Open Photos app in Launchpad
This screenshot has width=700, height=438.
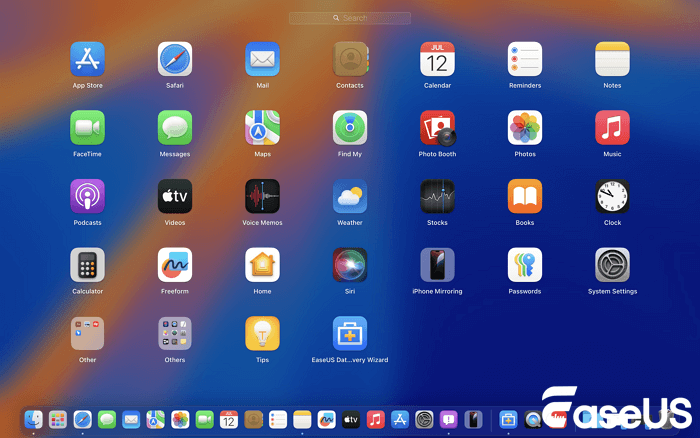click(x=525, y=128)
